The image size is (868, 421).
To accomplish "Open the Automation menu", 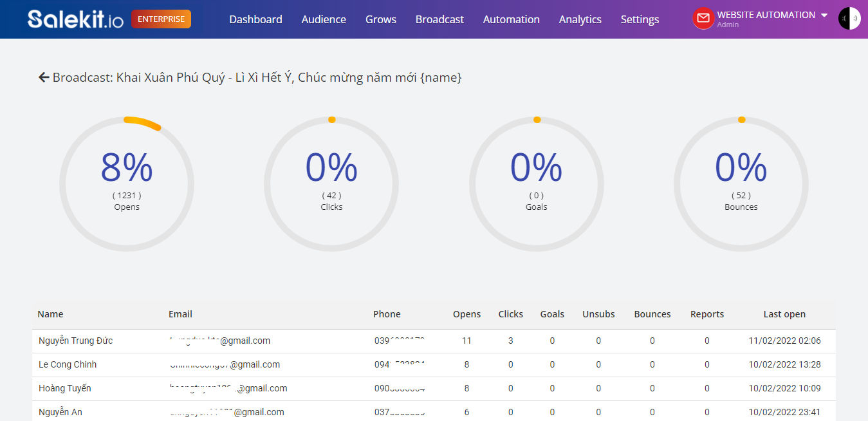I will tap(512, 19).
